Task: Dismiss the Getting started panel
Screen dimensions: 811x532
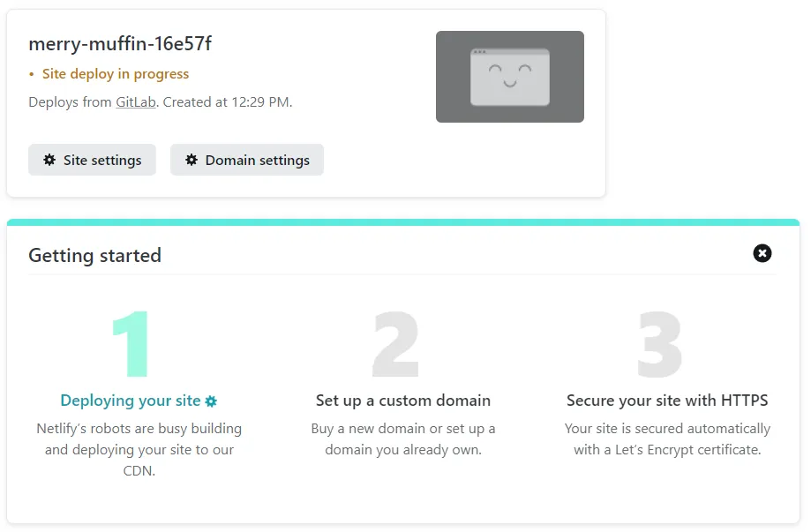Action: pos(762,253)
